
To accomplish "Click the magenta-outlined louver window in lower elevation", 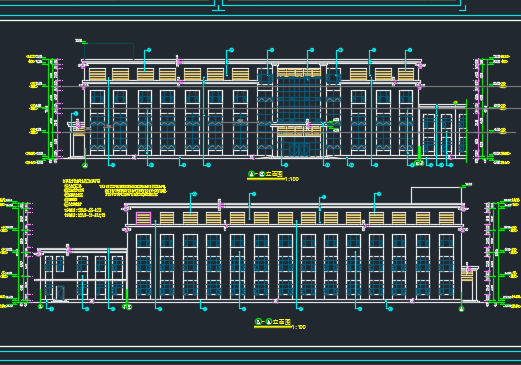I will 144,218.
